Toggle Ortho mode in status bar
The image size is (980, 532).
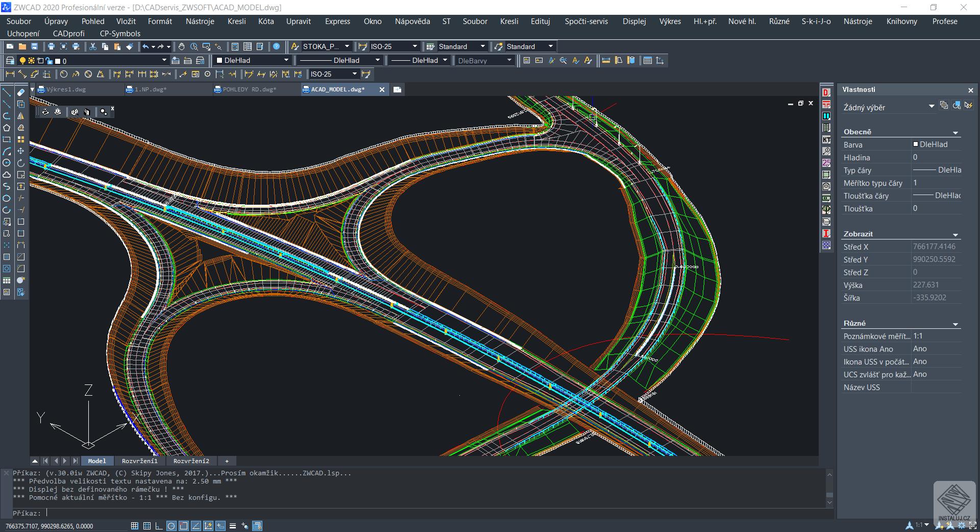[159, 526]
